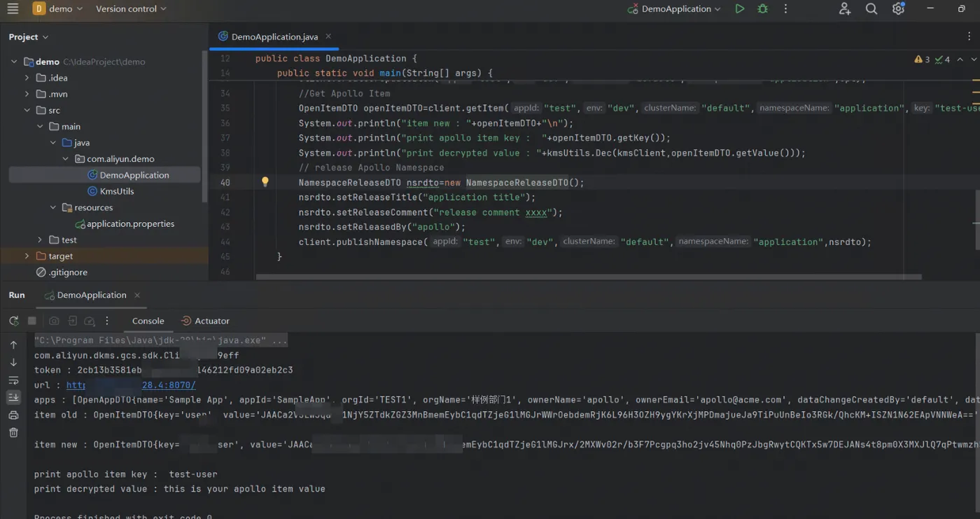
Task: Place cursor on line 40 NamespaceReleaseDTO code
Action: click(441, 183)
